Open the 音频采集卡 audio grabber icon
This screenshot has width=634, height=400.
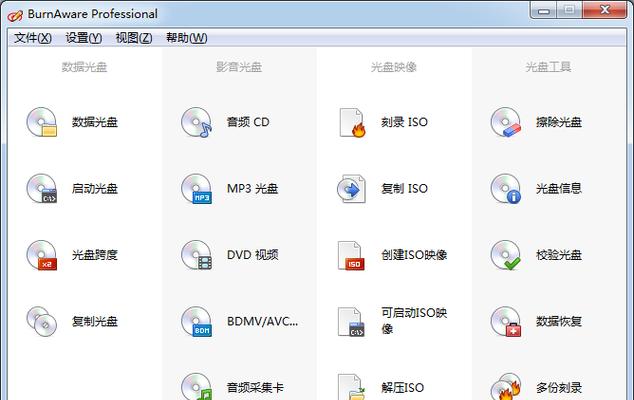(197, 386)
